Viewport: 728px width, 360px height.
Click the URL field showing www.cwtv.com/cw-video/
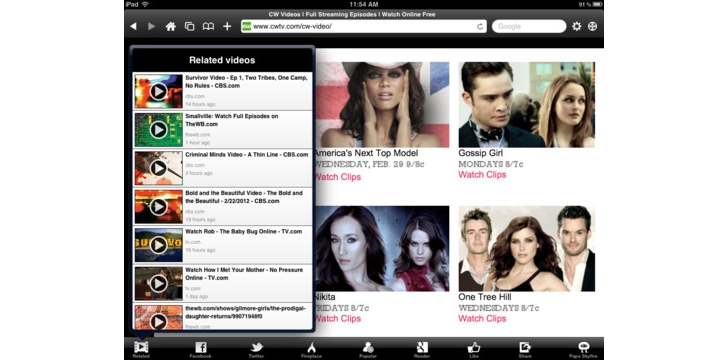pyautogui.click(x=364, y=26)
